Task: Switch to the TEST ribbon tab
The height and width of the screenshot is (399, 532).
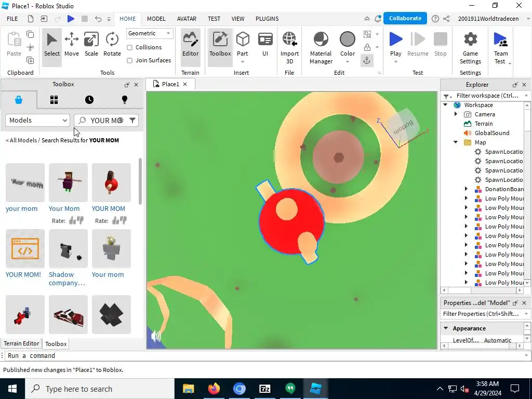Action: tap(214, 19)
